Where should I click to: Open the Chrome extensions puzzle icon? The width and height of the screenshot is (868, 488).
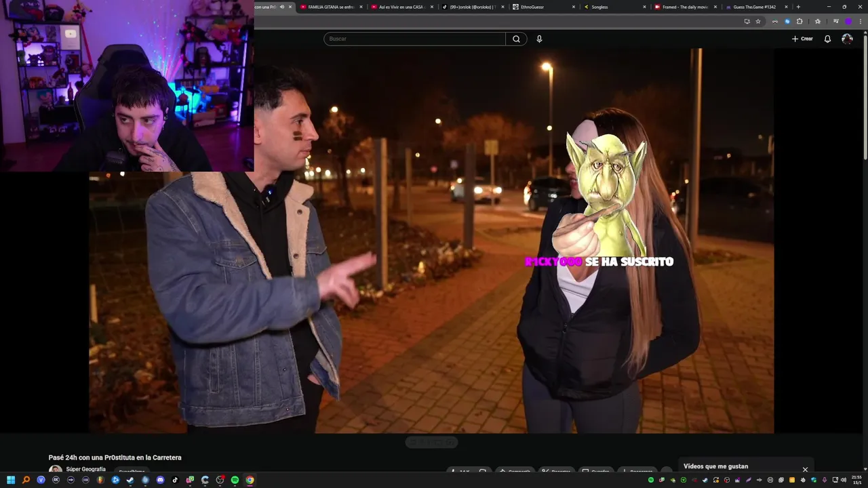(800, 21)
